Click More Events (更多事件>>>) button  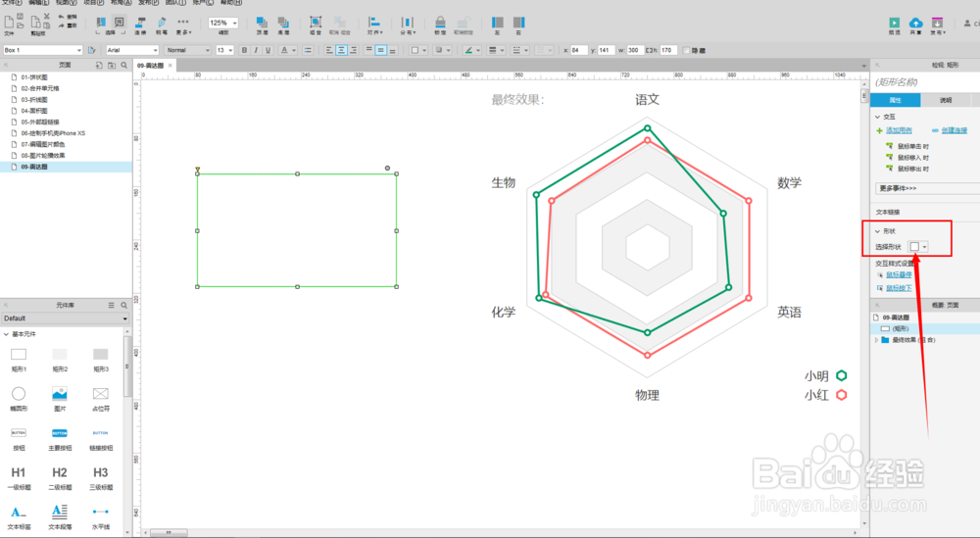coord(925,188)
